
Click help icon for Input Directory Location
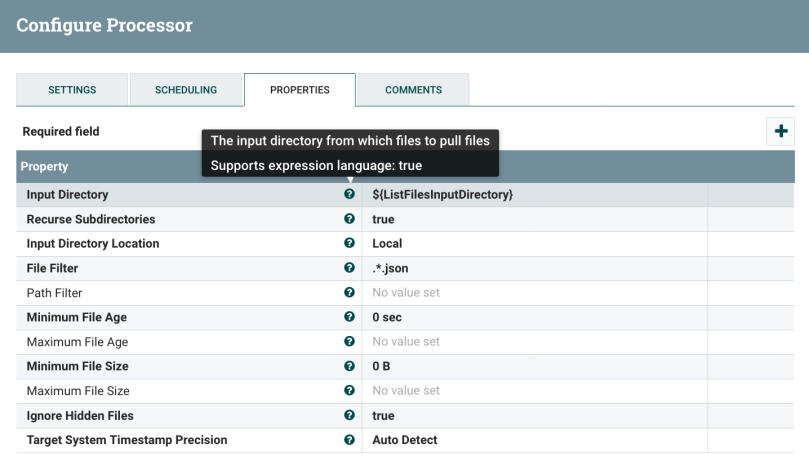pyautogui.click(x=349, y=243)
